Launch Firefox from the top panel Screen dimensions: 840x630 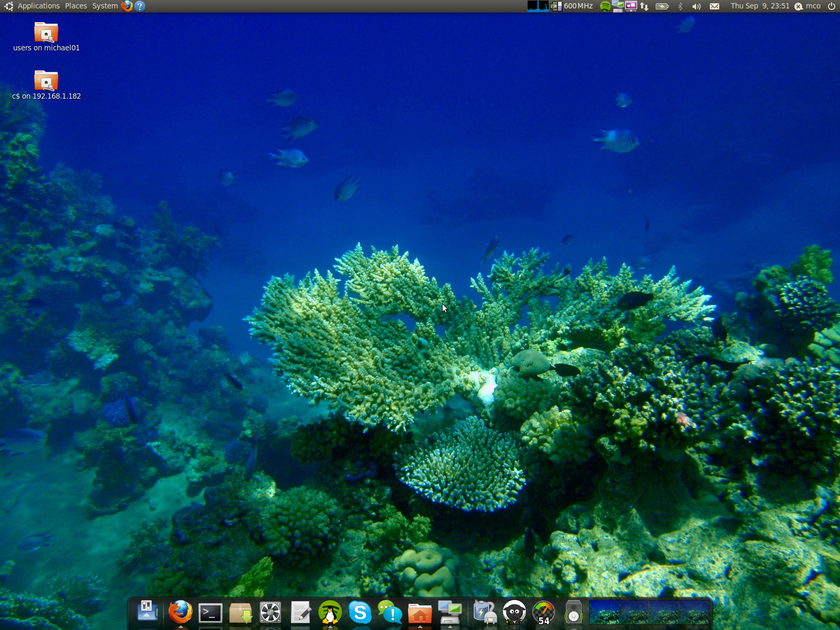[127, 6]
